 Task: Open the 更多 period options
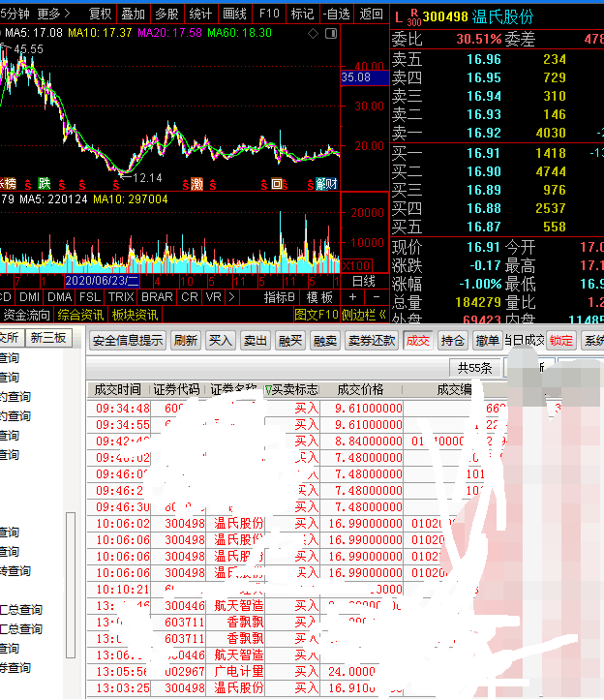coord(53,14)
